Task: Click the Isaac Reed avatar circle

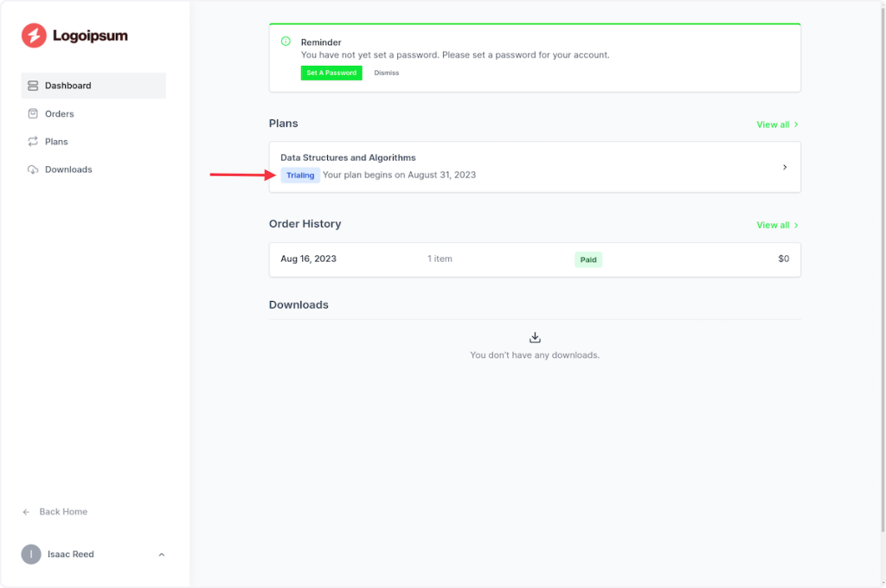Action: 31,554
